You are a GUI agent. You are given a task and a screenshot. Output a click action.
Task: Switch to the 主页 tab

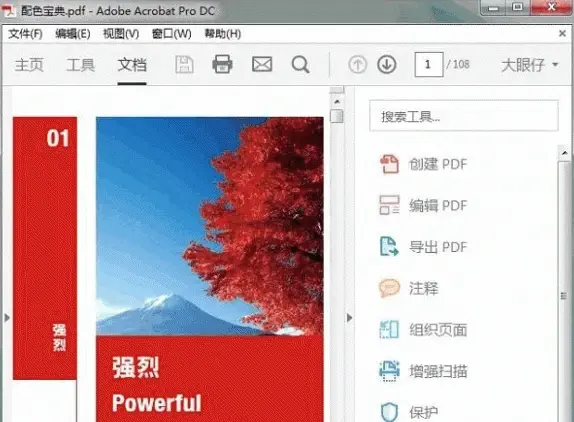point(29,65)
